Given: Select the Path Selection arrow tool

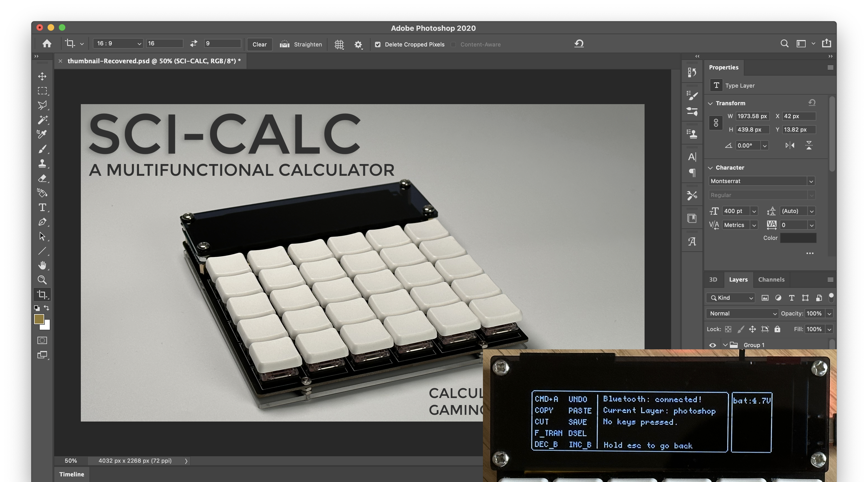Looking at the screenshot, I should 42,236.
